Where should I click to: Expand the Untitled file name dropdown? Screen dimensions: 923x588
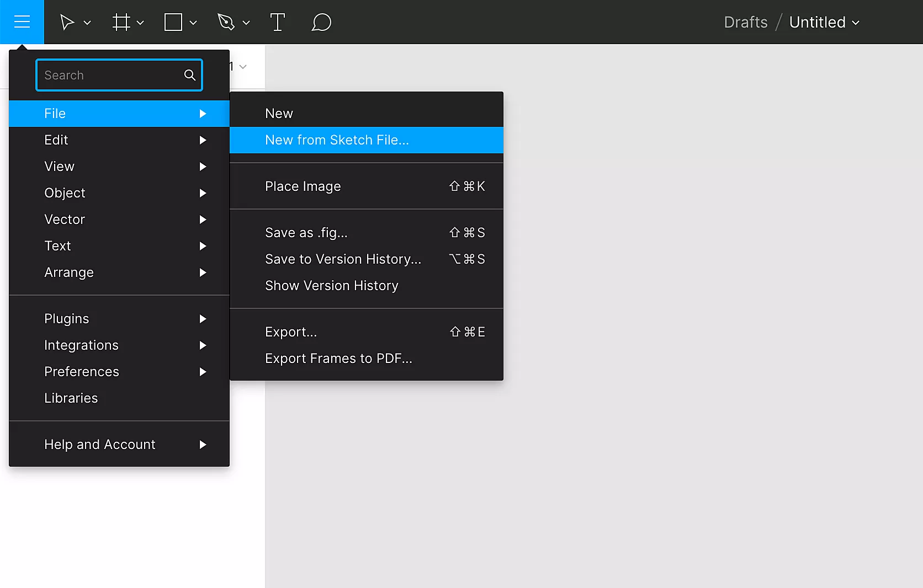(856, 23)
